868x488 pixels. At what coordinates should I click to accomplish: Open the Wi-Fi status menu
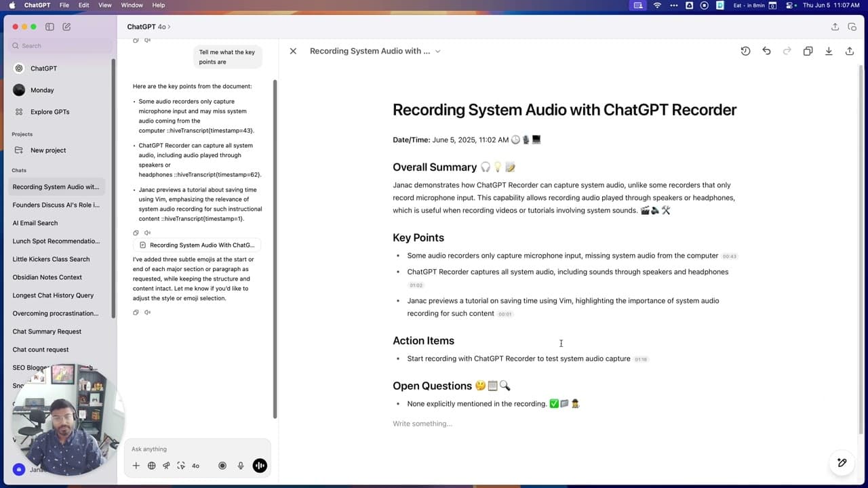click(x=657, y=5)
